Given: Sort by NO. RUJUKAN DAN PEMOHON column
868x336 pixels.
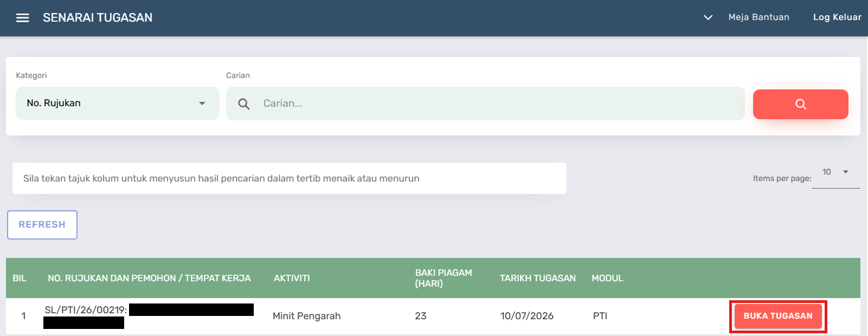Looking at the screenshot, I should (x=149, y=278).
